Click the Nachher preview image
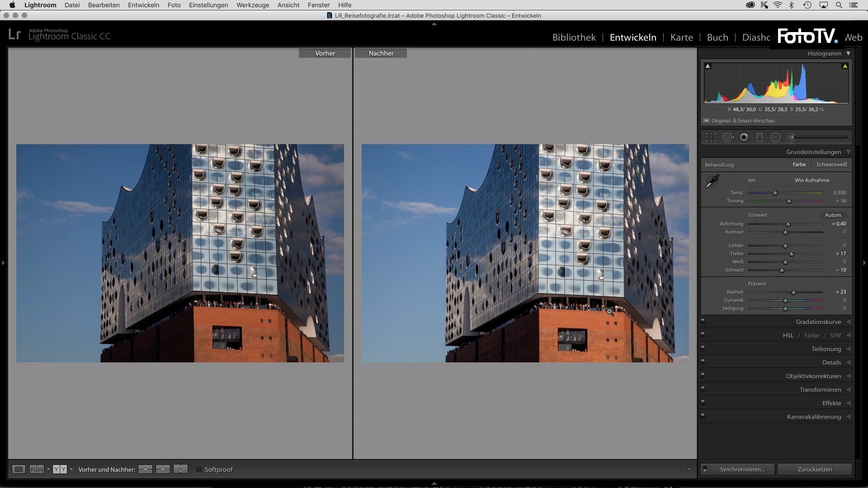The height and width of the screenshot is (488, 868). point(525,253)
